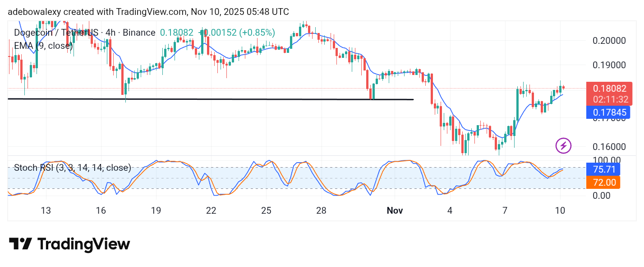Click the blue 0.17845 EMA value label
Screen dimensions: 644x267
tap(608, 112)
